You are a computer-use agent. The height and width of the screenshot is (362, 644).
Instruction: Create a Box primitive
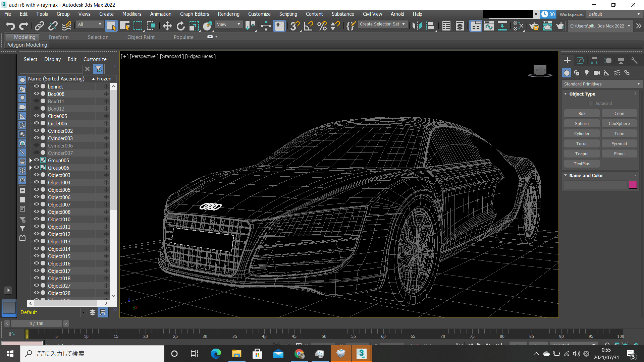coord(582,114)
